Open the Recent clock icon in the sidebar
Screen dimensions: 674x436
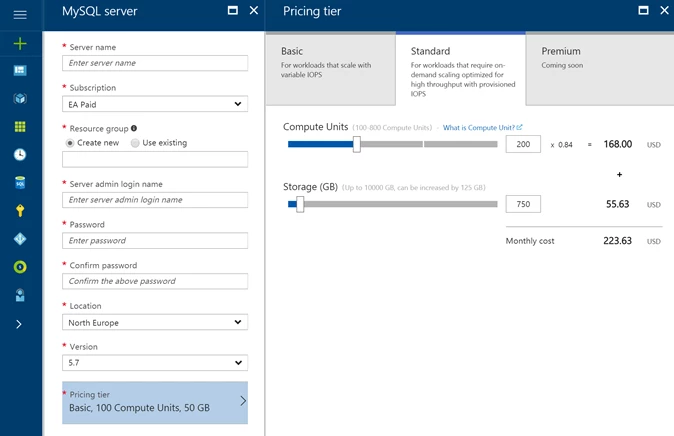tap(20, 154)
